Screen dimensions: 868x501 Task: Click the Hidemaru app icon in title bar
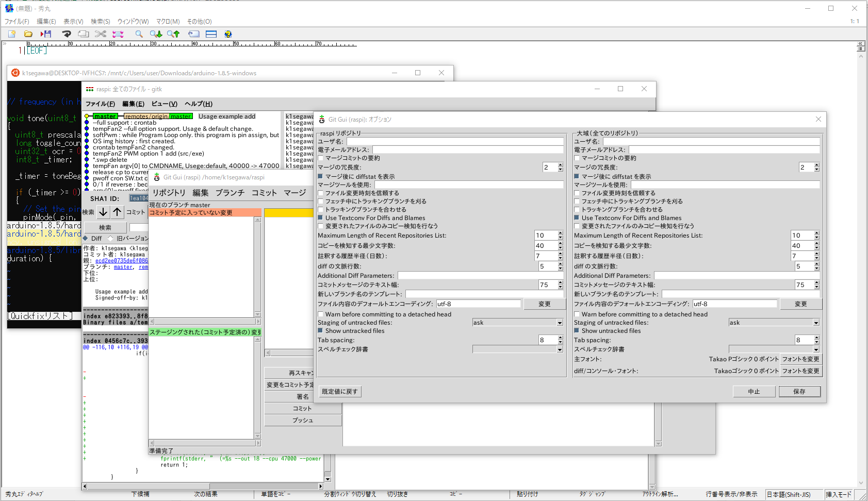[9, 8]
